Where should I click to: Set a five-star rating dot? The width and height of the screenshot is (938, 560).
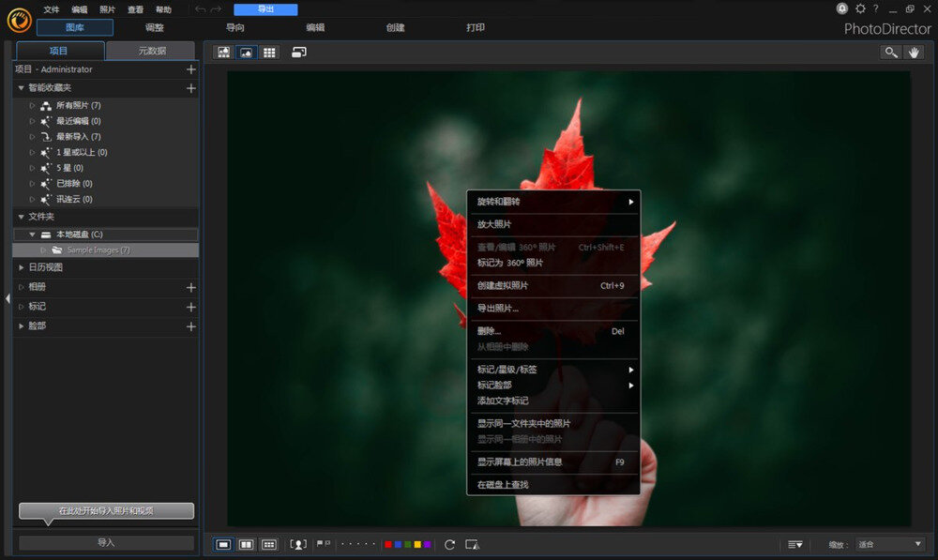click(373, 542)
